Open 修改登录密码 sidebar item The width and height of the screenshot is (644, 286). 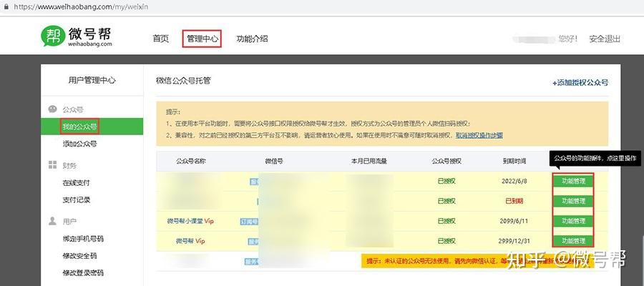coord(83,273)
